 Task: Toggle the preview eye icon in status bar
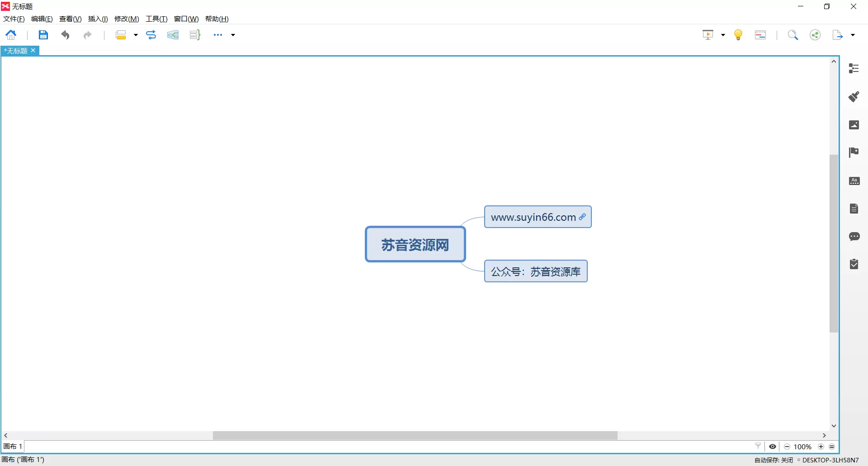773,447
